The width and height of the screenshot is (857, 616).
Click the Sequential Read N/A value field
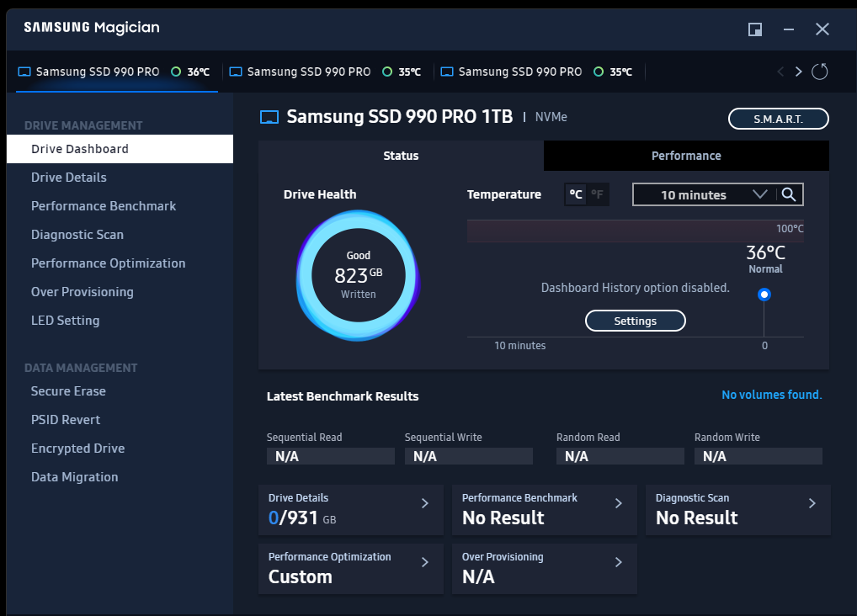(x=331, y=456)
